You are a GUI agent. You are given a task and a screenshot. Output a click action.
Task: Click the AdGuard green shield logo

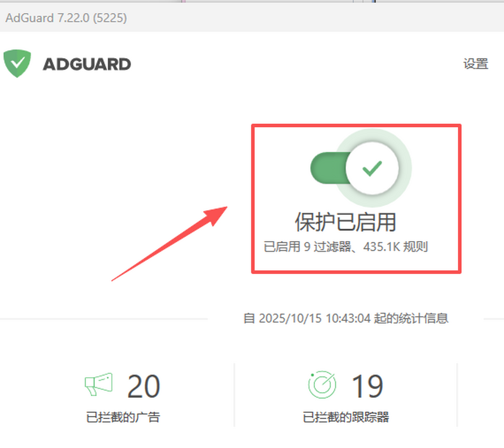click(17, 63)
